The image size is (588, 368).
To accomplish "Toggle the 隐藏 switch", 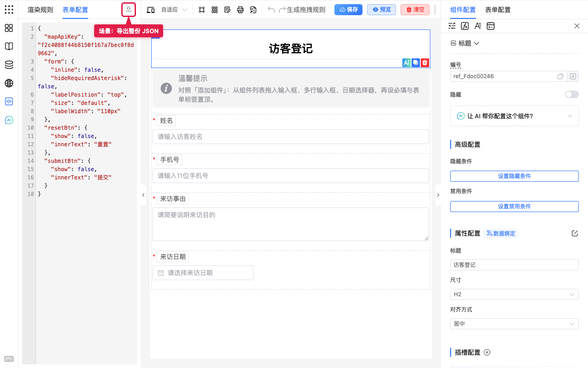I will click(x=571, y=94).
